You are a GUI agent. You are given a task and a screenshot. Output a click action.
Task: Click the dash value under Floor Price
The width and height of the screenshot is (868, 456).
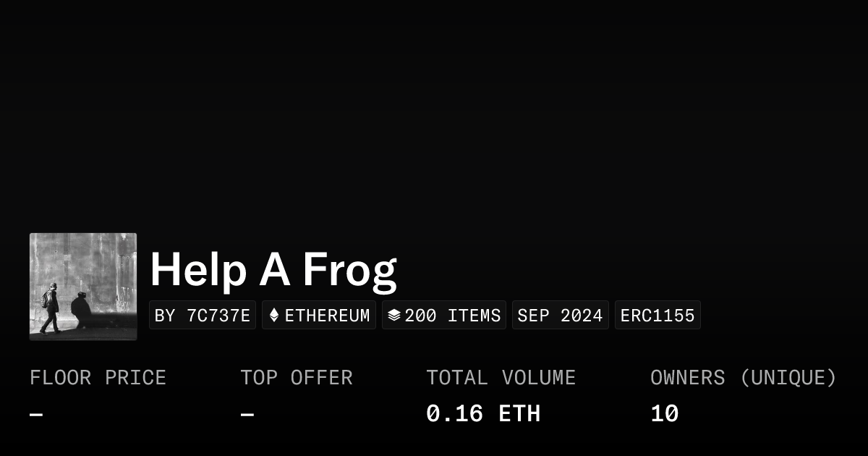pyautogui.click(x=36, y=415)
